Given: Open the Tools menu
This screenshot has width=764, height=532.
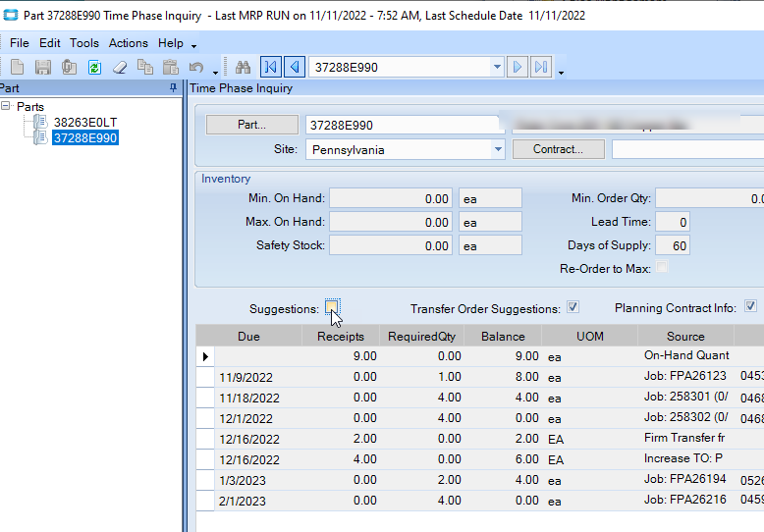Looking at the screenshot, I should [84, 43].
